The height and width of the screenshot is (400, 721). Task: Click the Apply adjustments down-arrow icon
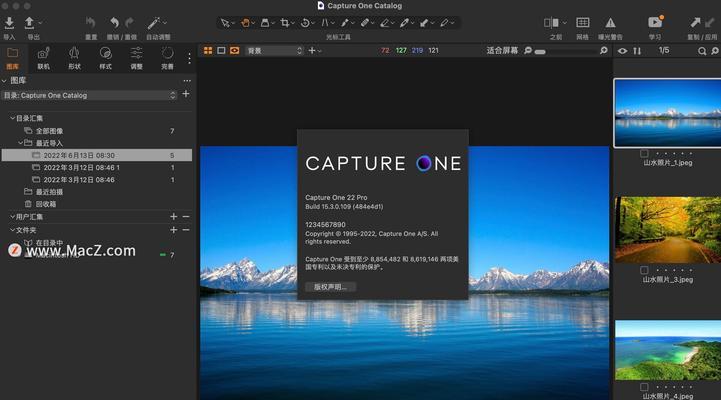tap(710, 22)
